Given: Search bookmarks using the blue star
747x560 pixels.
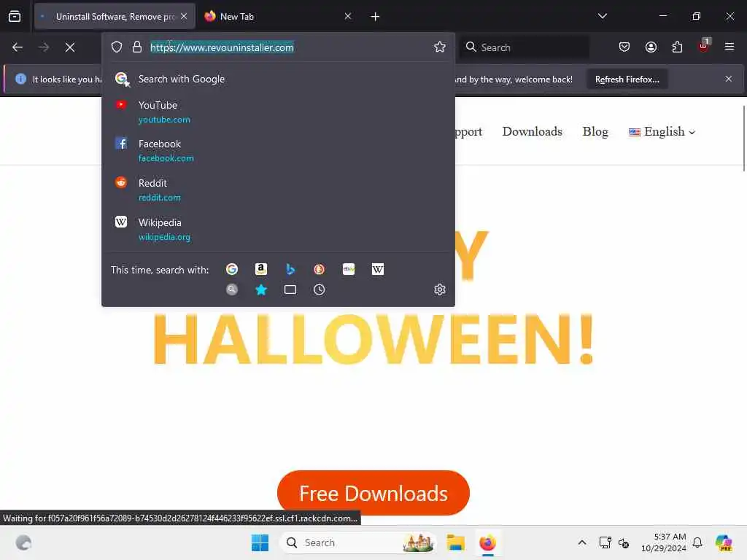Looking at the screenshot, I should (x=261, y=289).
